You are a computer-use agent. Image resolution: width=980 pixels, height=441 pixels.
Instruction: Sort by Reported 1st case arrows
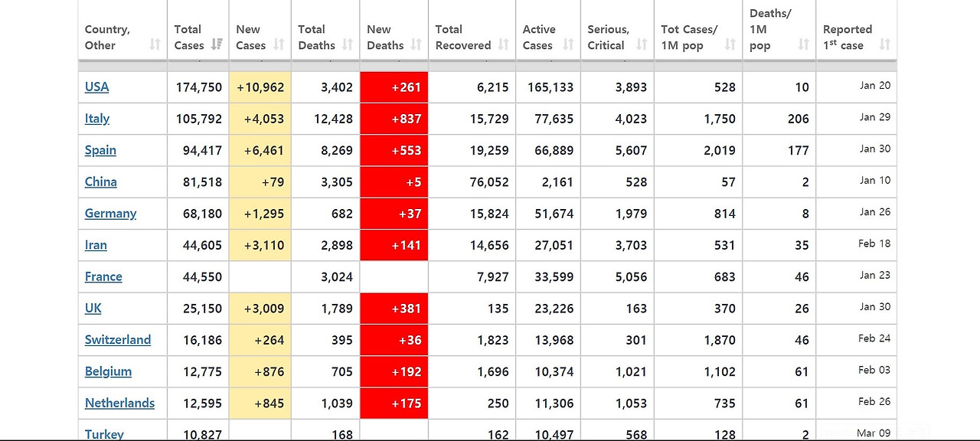pos(885,44)
